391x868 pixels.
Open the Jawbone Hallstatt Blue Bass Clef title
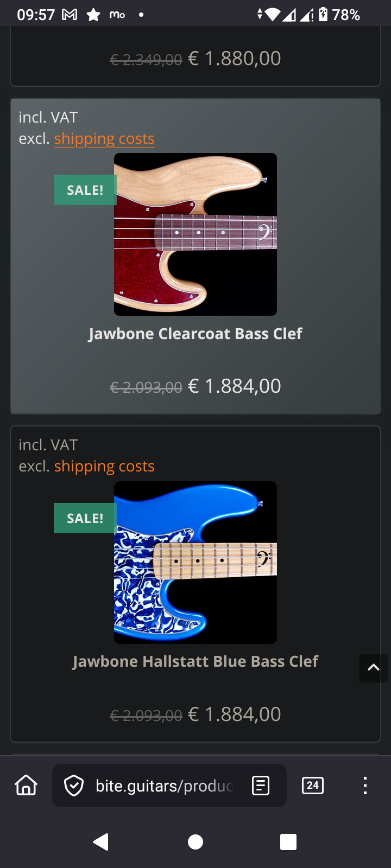tap(195, 661)
